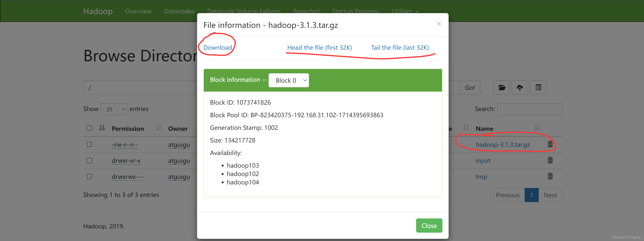Screen dimensions: 644x241
Task: Delete the hadoop-3.1.3.tar.gz row via trash icon
Action: (550, 144)
